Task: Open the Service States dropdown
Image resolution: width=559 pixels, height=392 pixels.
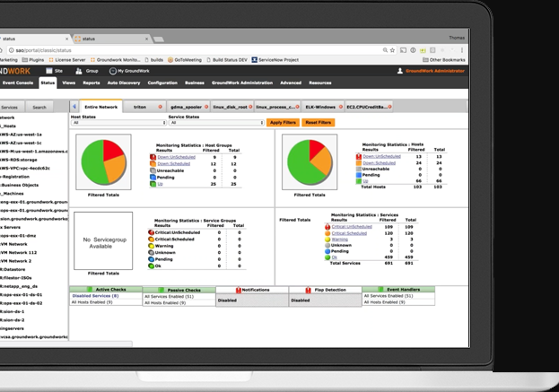Action: coord(216,123)
